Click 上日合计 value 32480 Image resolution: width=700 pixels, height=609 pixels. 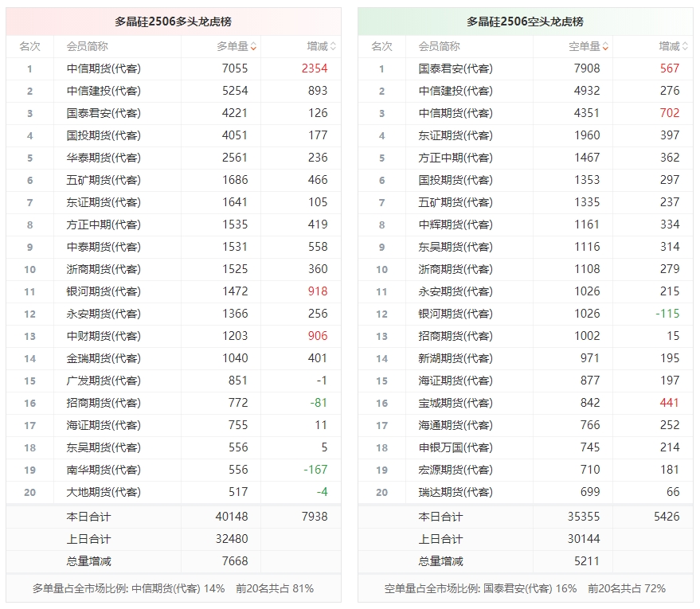click(232, 539)
